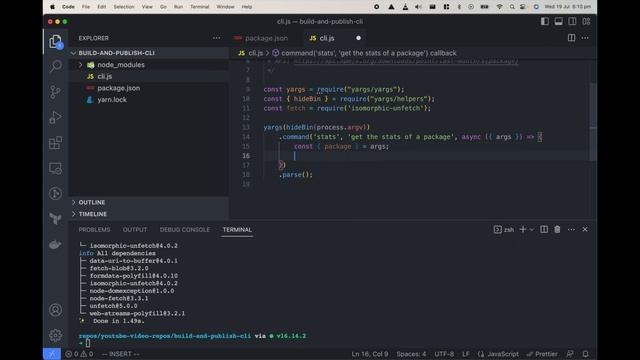Open Source Control view
640x360 pixels.
click(56, 91)
